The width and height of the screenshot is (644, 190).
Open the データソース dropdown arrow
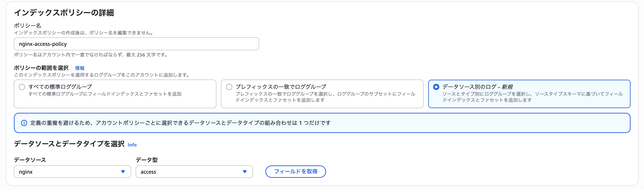(123, 171)
